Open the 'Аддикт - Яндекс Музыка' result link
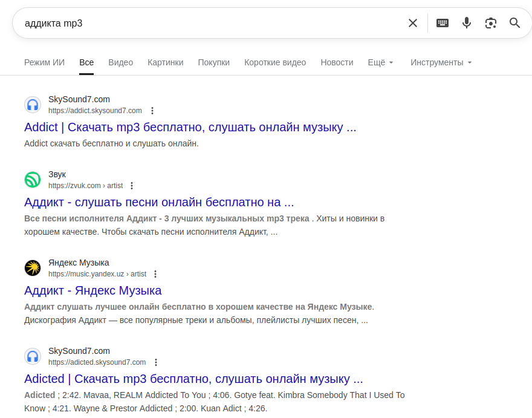The image size is (532, 418). click(93, 290)
